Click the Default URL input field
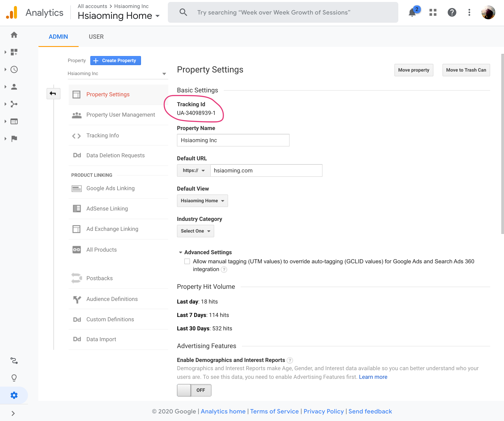The height and width of the screenshot is (421, 504). (266, 170)
